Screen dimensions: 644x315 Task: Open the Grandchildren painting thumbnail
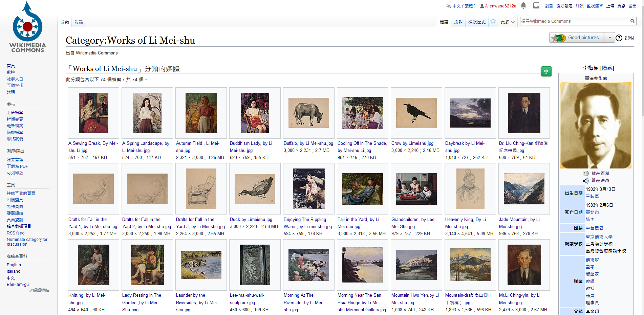[x=416, y=189]
